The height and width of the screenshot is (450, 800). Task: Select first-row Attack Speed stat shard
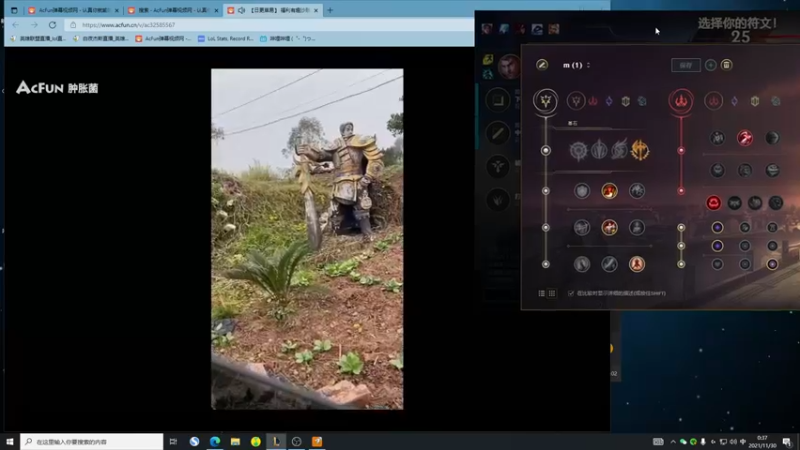tap(745, 228)
